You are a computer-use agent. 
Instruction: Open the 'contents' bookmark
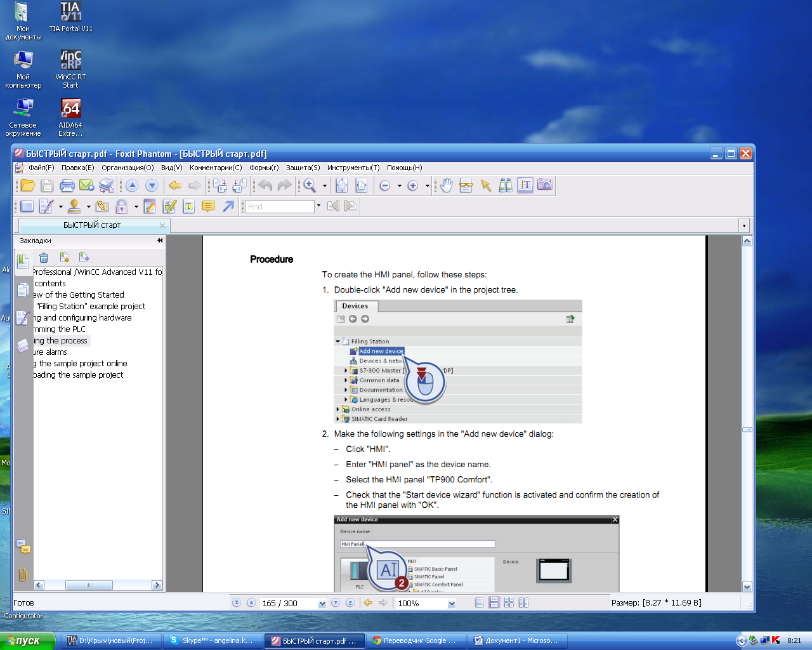click(50, 283)
